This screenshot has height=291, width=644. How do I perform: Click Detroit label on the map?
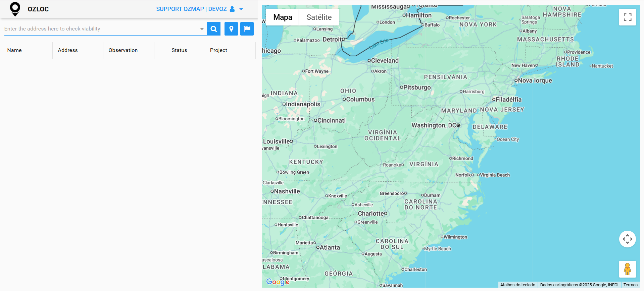coord(332,40)
